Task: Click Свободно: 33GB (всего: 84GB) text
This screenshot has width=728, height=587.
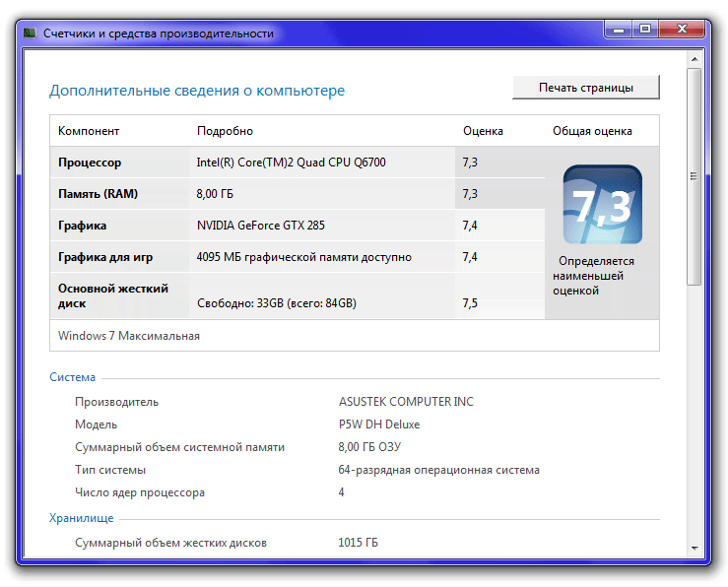Action: [277, 303]
